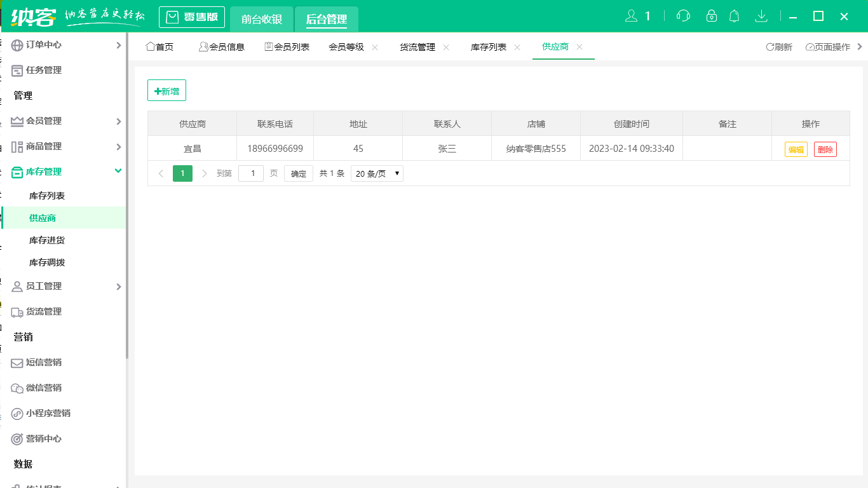868x488 pixels.
Task: Open 前台收银 from the top menu
Action: [x=261, y=19]
